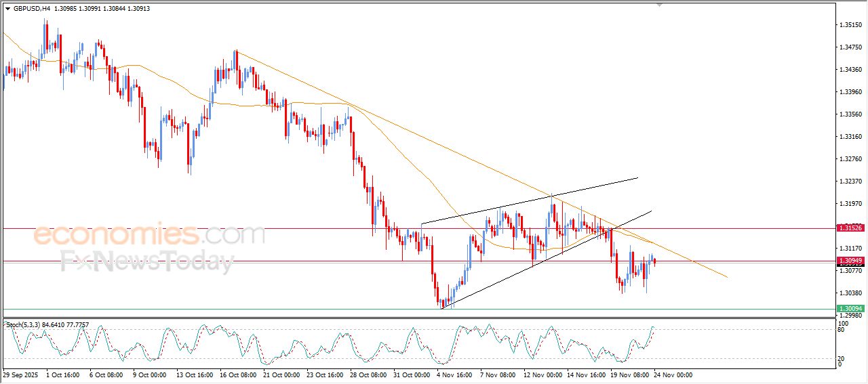Click the economies.com watermark text
This screenshot has width=868, height=384.
point(149,235)
